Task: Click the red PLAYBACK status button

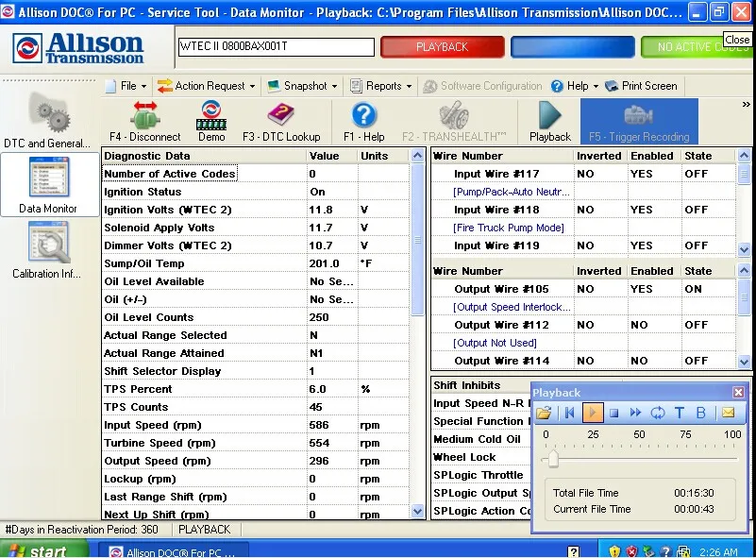Action: 442,47
